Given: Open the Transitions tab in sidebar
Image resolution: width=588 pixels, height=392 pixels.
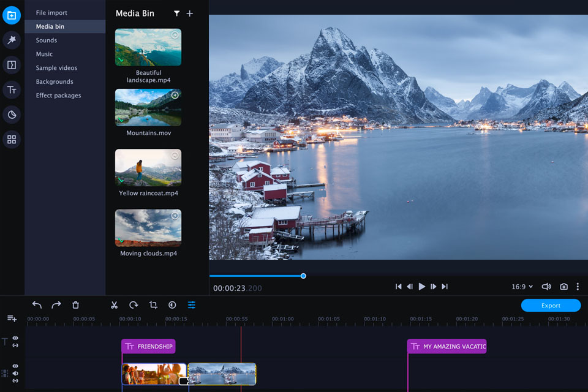Looking at the screenshot, I should click(x=12, y=65).
